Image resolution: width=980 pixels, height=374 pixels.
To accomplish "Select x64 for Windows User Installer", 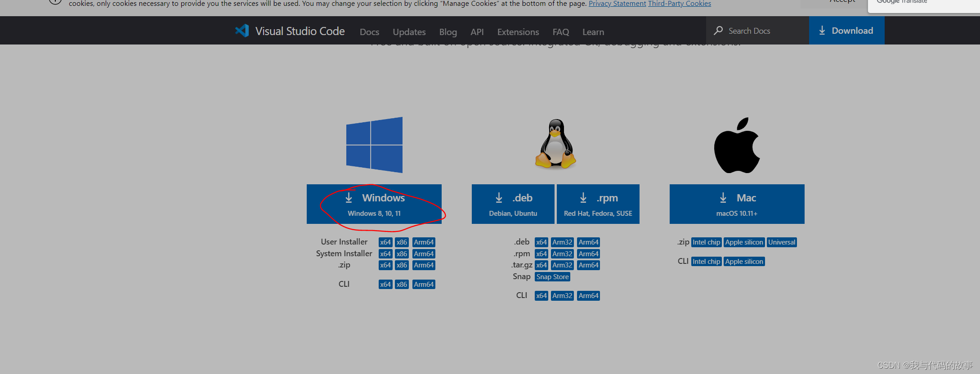I will pos(385,242).
